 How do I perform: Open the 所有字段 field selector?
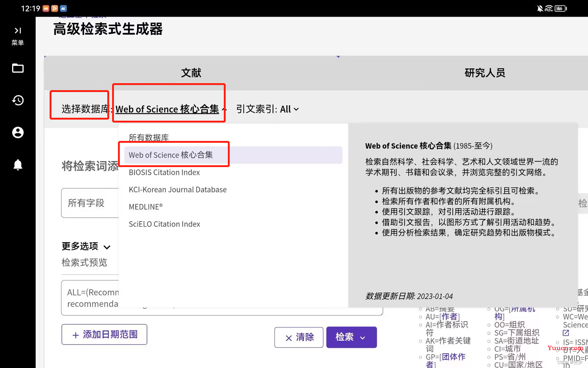90,203
